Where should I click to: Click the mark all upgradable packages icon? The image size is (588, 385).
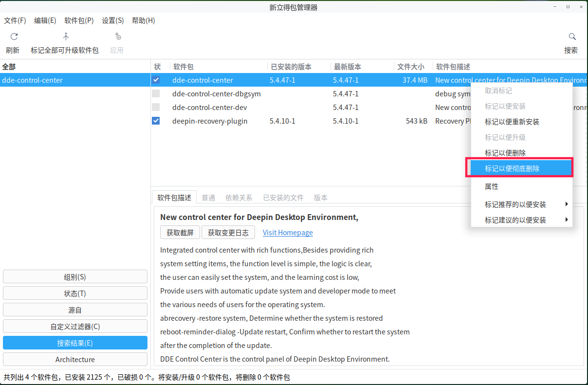66,37
